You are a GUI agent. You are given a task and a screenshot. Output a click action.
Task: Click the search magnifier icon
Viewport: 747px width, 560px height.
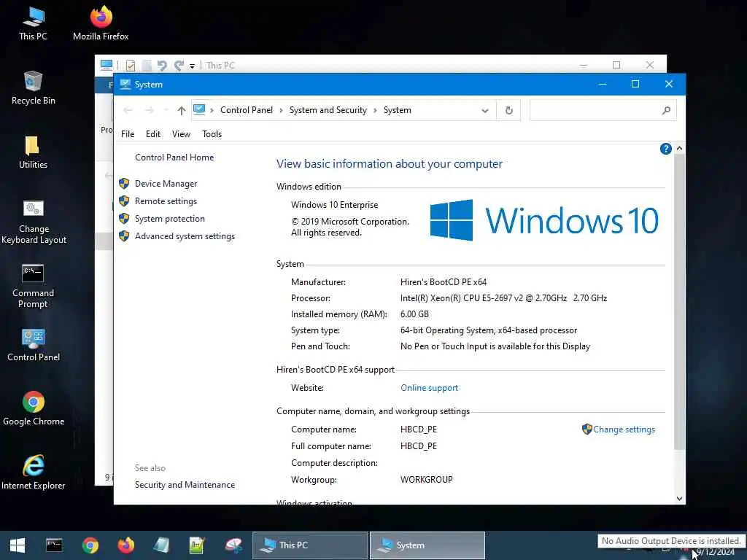[x=666, y=111]
